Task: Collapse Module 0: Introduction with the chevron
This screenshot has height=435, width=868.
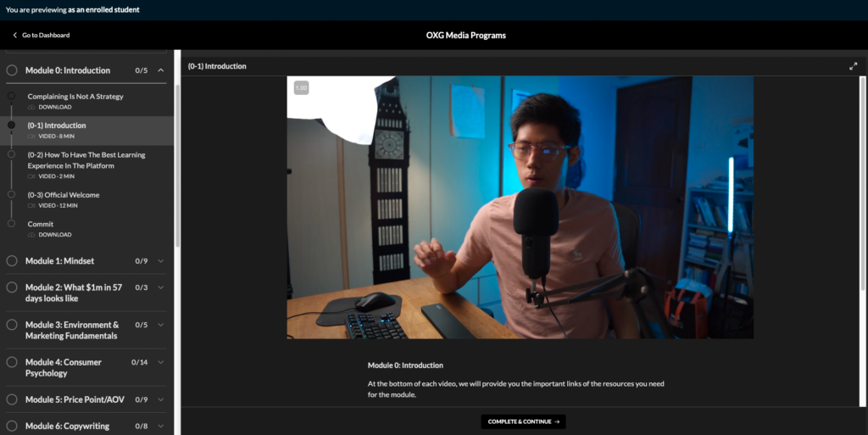Action: tap(161, 70)
